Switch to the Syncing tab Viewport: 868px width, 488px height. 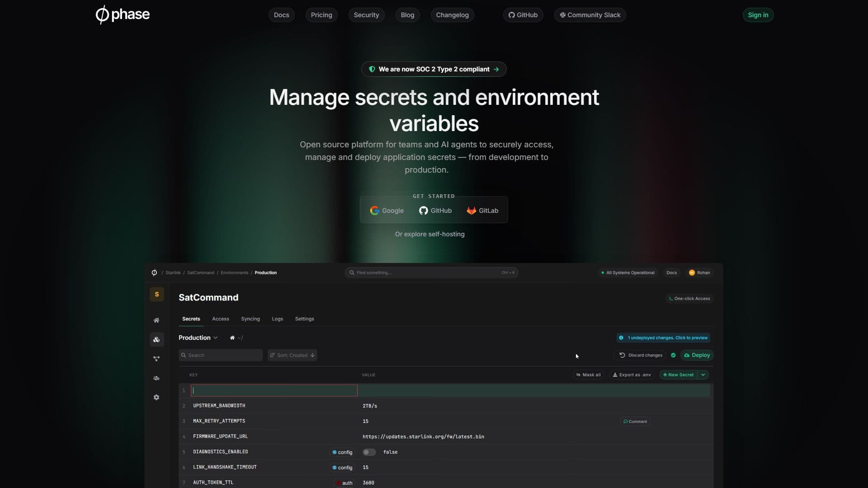(x=250, y=319)
